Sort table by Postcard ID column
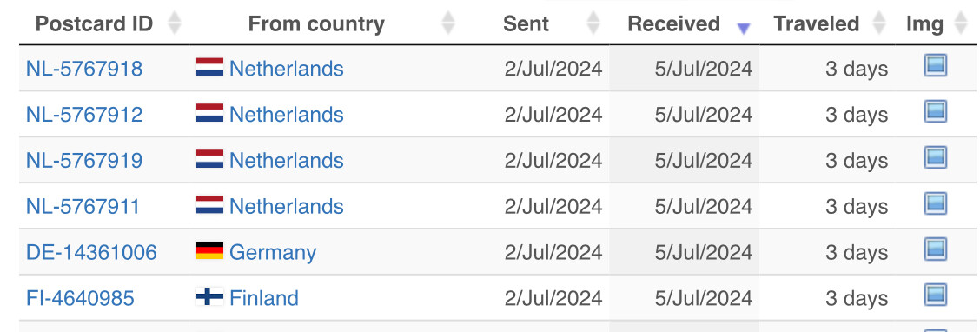 104,23
